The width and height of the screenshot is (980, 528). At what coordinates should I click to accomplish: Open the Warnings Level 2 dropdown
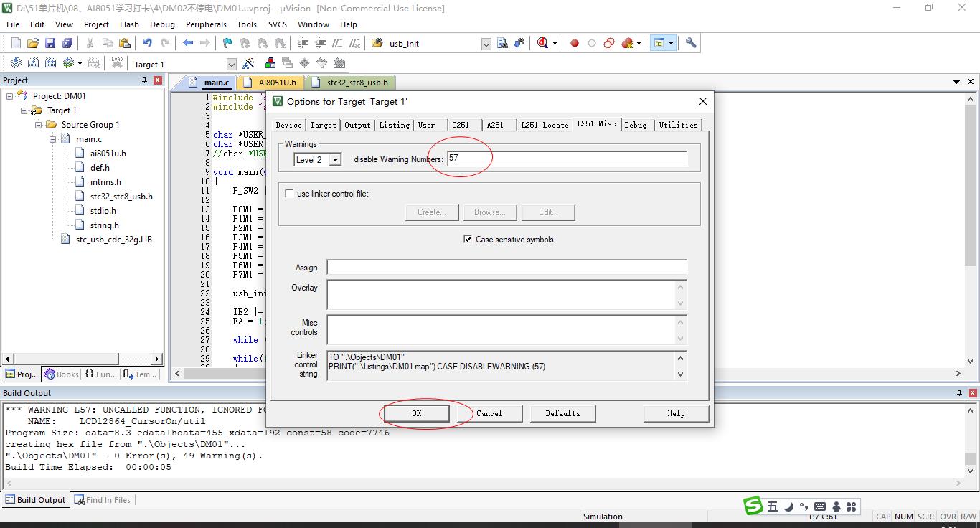click(x=335, y=159)
